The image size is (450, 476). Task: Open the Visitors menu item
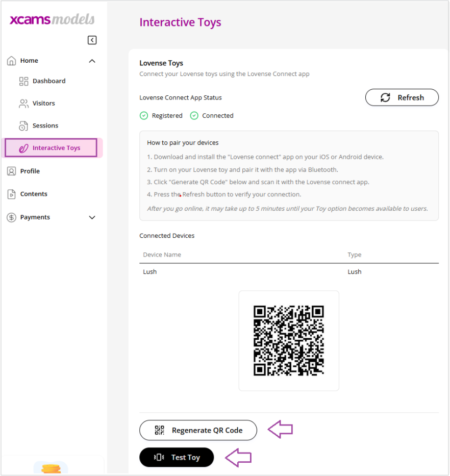[44, 103]
